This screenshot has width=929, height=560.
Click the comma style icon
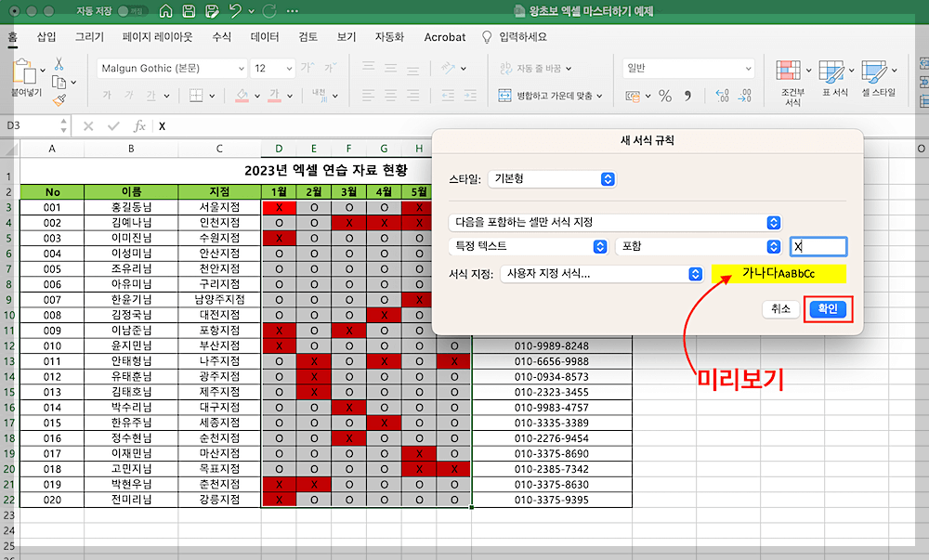tap(687, 95)
